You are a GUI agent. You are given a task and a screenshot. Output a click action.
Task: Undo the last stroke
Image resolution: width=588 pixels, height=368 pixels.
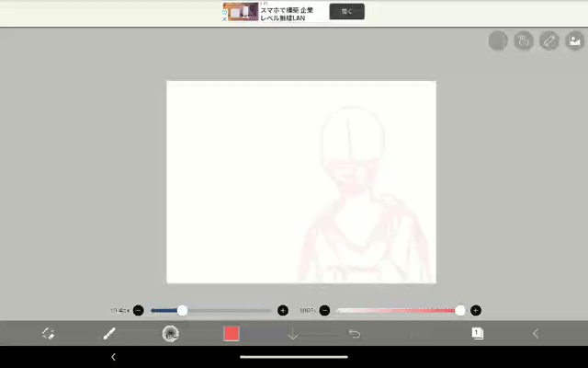point(354,333)
